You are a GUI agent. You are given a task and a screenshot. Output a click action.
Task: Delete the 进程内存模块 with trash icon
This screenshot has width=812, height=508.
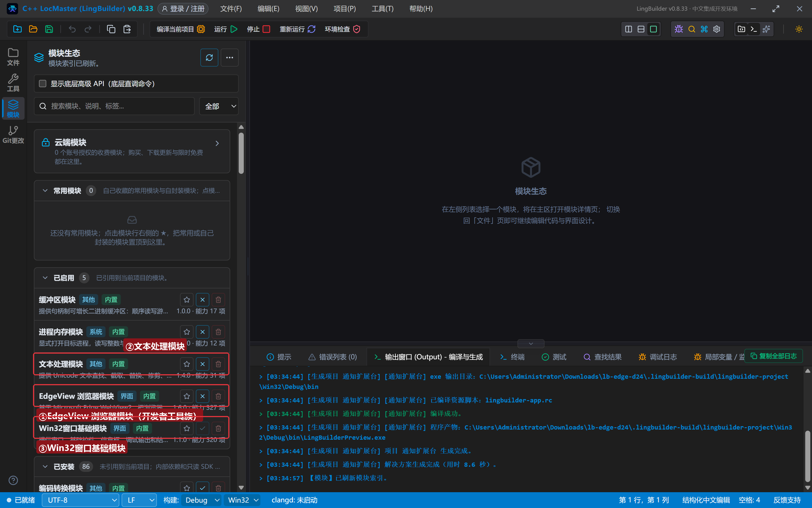218,332
